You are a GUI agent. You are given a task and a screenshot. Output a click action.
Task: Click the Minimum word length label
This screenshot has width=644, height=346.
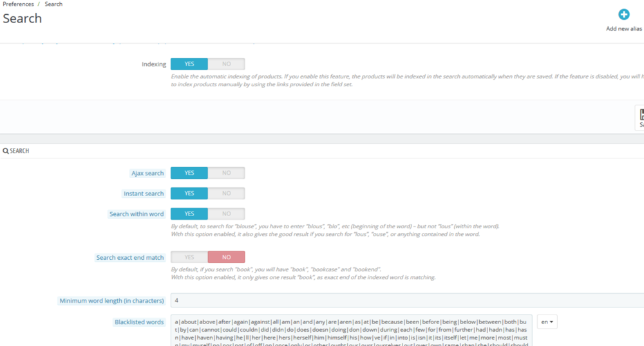111,300
